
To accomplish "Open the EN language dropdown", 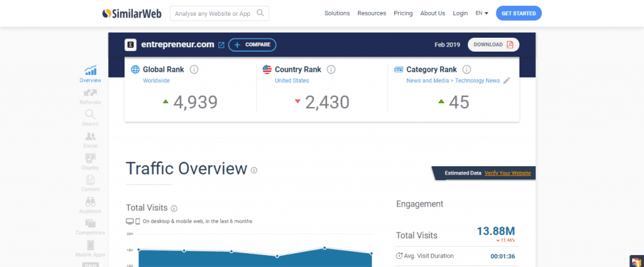I will click(482, 13).
